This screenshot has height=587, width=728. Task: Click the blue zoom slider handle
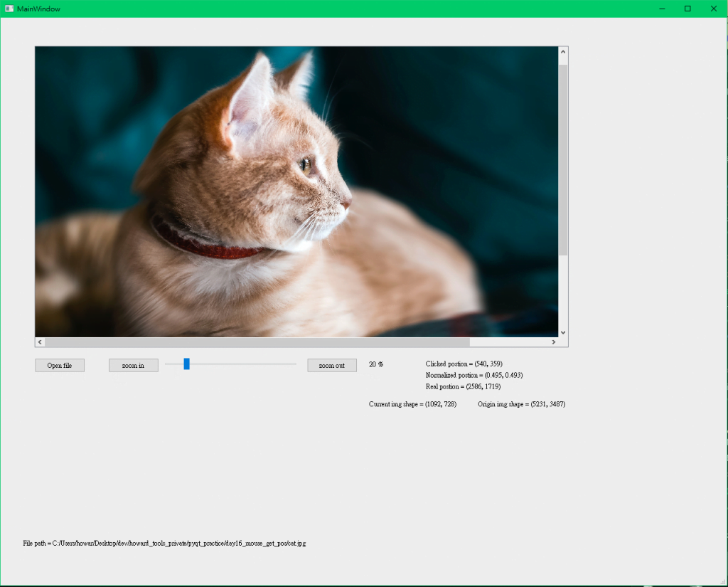pyautogui.click(x=186, y=364)
